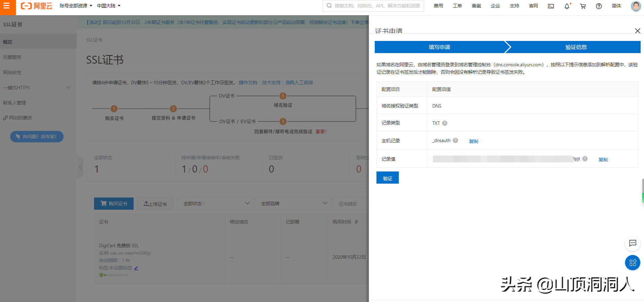Open 官网 in the top navigation
The height and width of the screenshot is (302, 644).
coord(533,6)
